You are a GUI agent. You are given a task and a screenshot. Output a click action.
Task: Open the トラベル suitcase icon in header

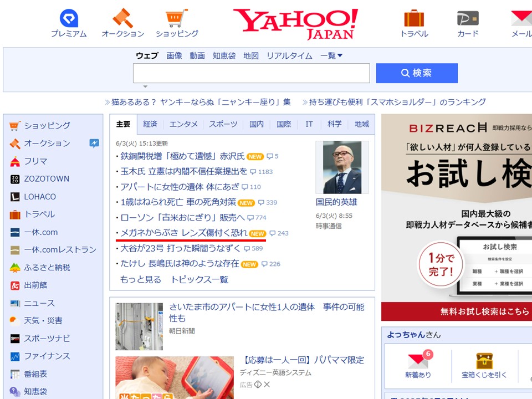[414, 18]
